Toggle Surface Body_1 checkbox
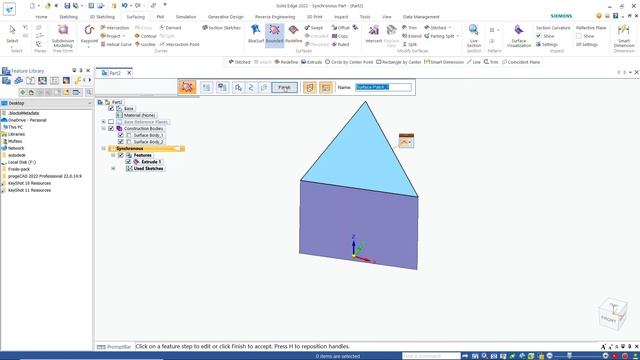Viewport: 640px width, 360px height. pos(121,135)
